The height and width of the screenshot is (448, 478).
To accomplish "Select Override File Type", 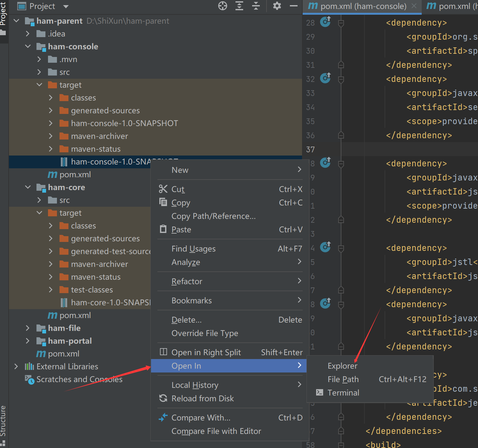I will point(230,333).
